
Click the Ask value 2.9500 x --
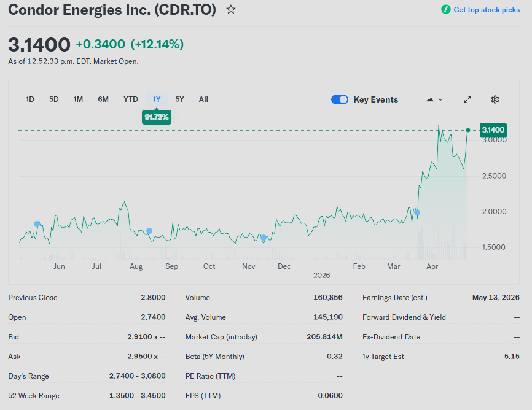pos(146,357)
